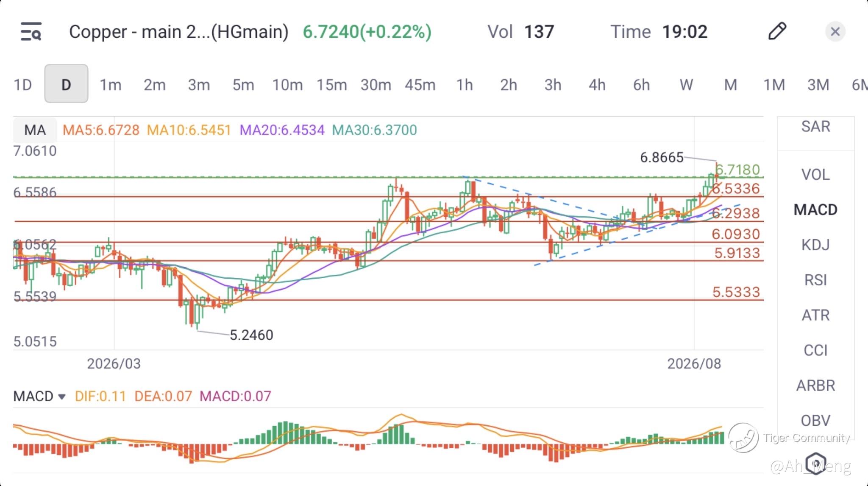Open the symbol search list icon
The height and width of the screenshot is (486, 868).
point(31,32)
